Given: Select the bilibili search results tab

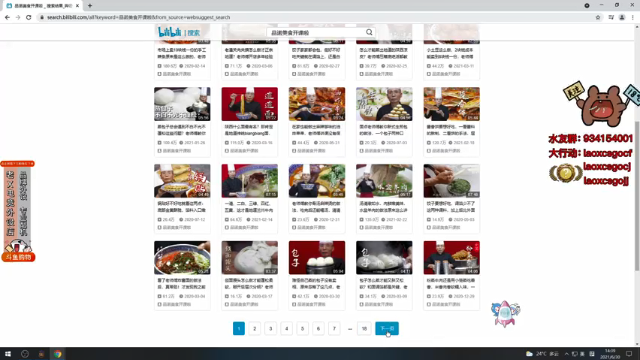Looking at the screenshot, I should pos(42,6).
